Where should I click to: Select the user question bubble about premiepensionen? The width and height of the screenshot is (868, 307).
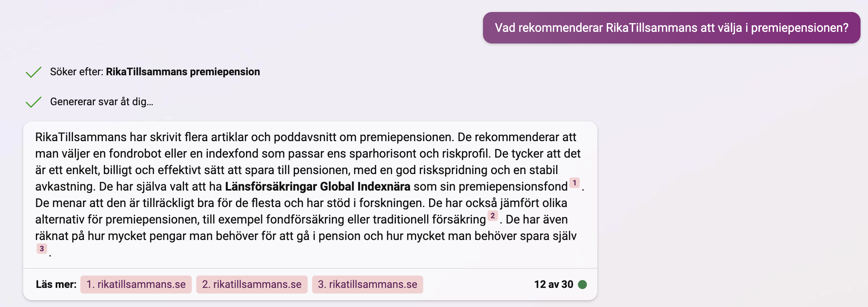671,28
